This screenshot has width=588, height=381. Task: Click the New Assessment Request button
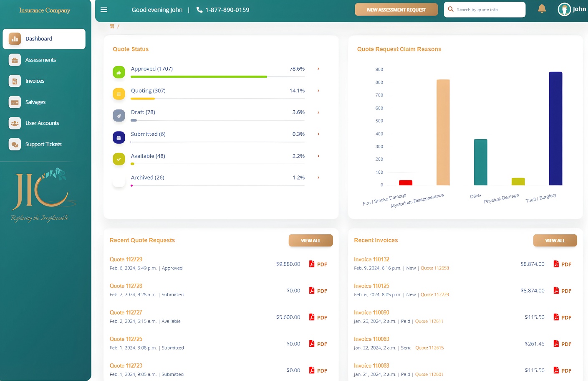(x=396, y=10)
